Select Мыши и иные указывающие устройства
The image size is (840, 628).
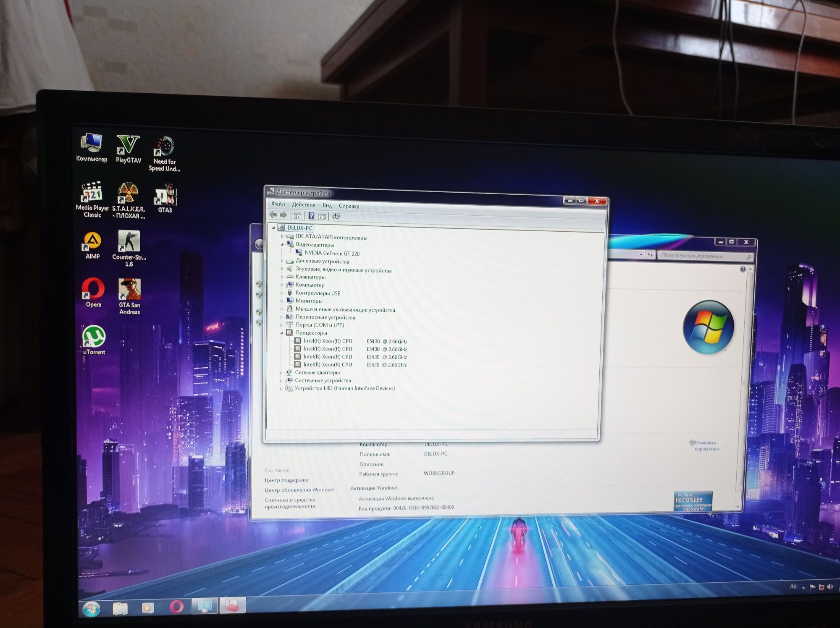point(345,310)
